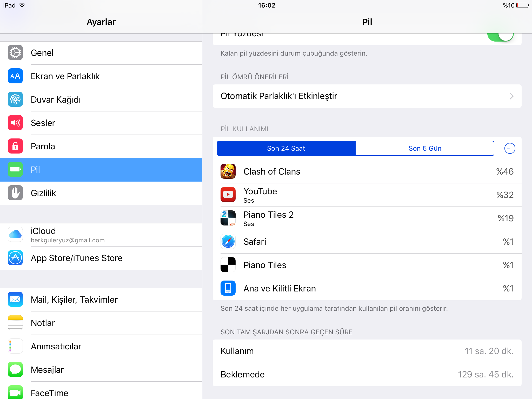Tap the Piano Tiles usage label

click(x=265, y=265)
